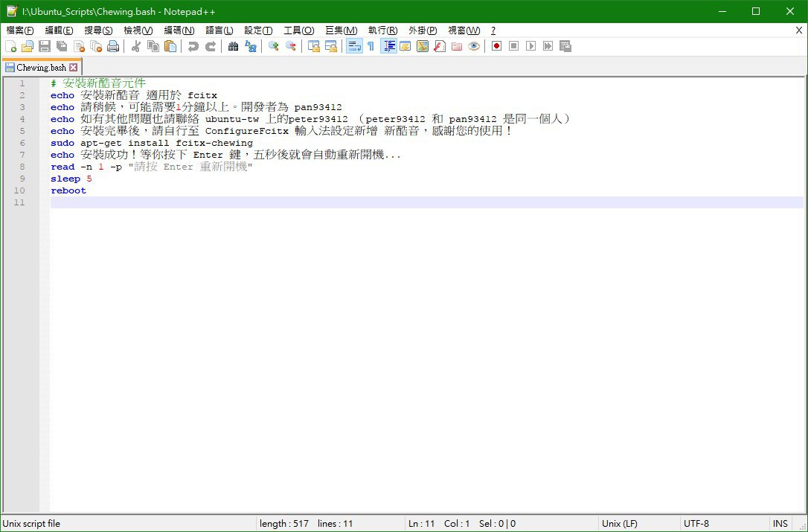Open Folder as Workspace icon

point(457,46)
